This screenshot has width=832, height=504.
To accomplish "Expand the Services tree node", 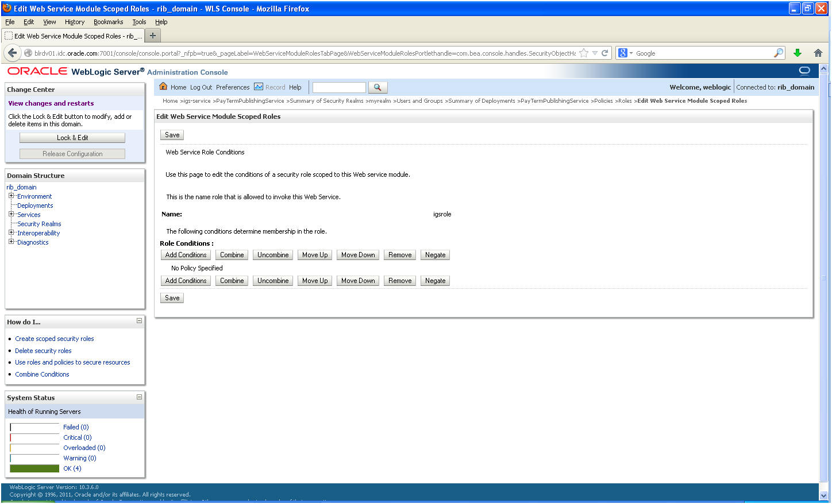I will pos(11,214).
